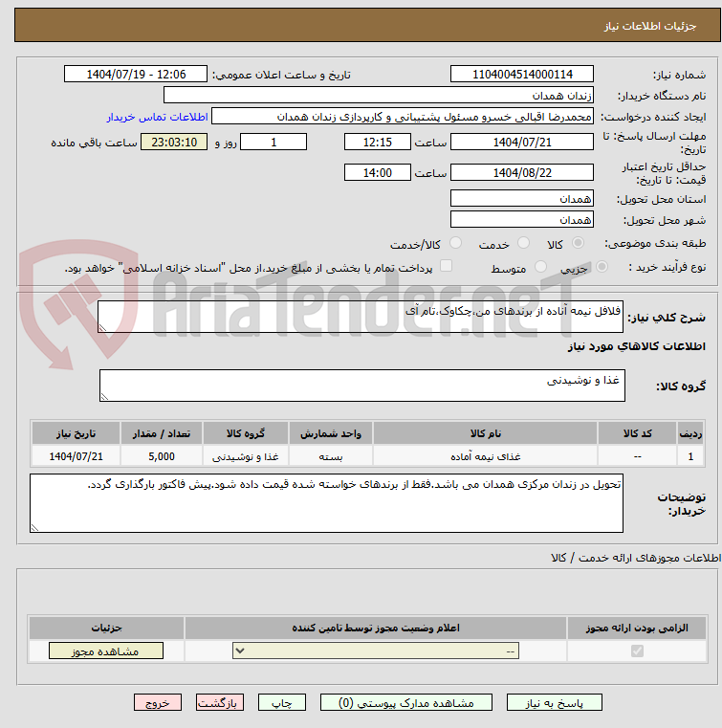Toggle the اسناد خزانه اسلامی payment checkbox
722x728 pixels.
coord(446,266)
